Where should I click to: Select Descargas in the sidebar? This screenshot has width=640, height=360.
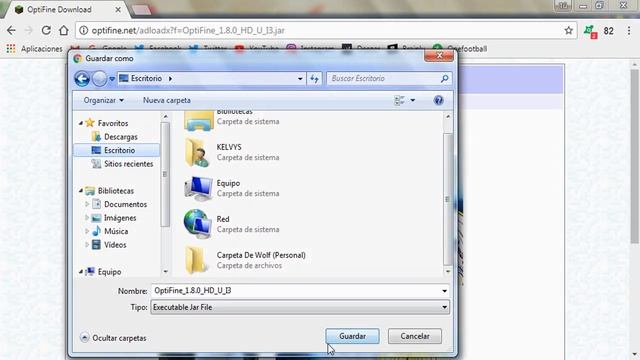(120, 137)
